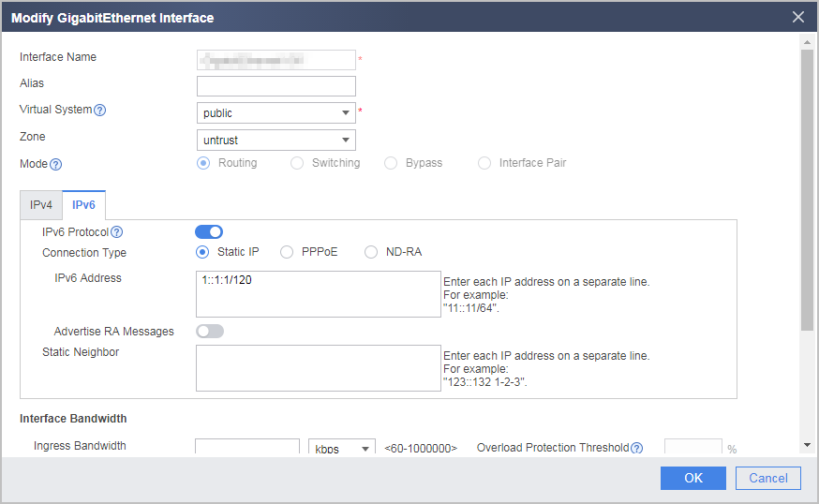
Task: Open the kbps unit dropdown
Action: [x=342, y=448]
